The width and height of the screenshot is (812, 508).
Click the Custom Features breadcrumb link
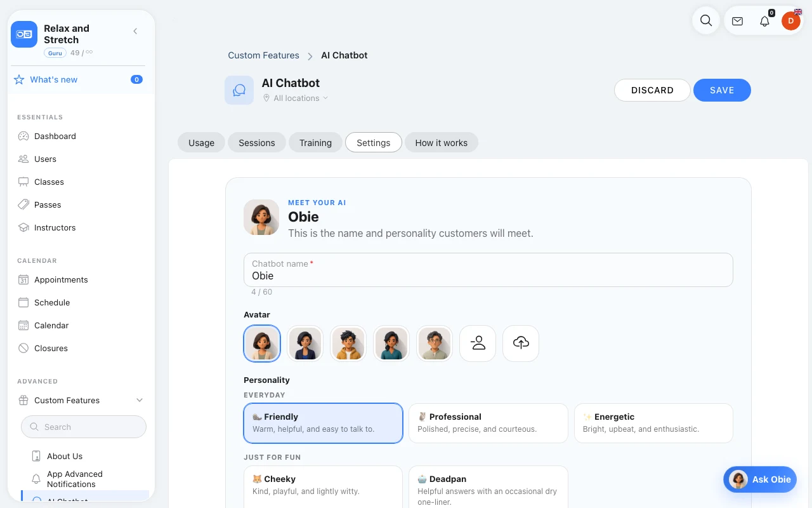pos(263,55)
